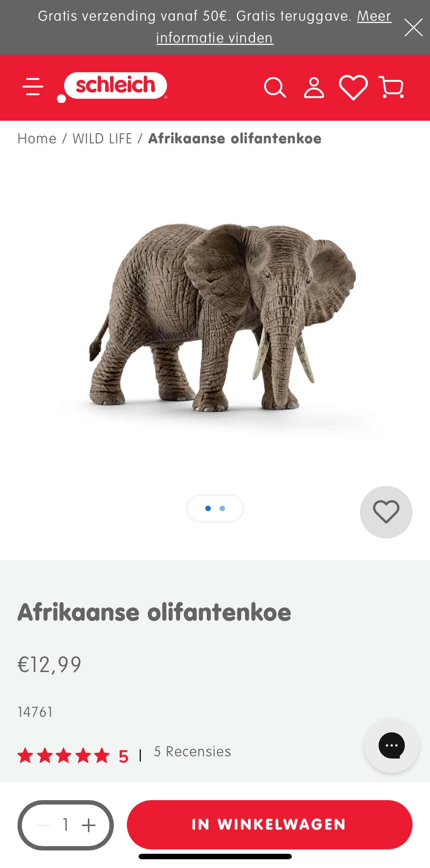Show the first product image dot
430x868 pixels.
208,508
